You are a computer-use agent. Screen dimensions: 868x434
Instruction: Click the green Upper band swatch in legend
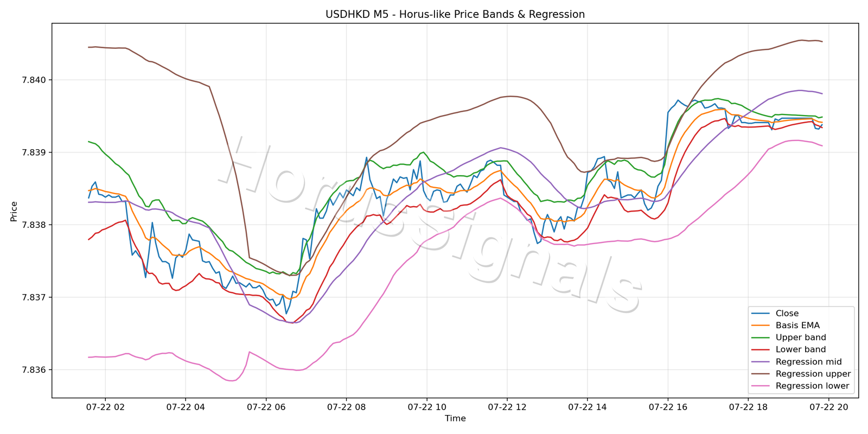point(761,337)
